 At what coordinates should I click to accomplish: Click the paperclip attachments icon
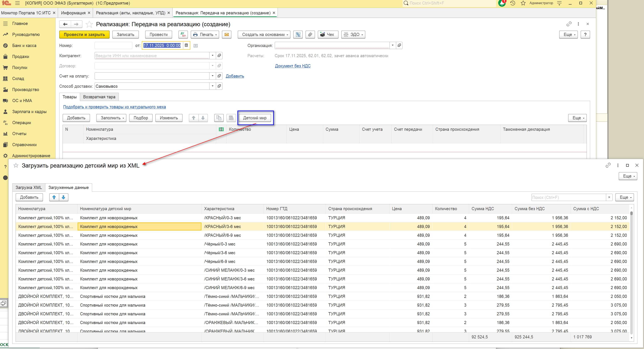click(310, 35)
